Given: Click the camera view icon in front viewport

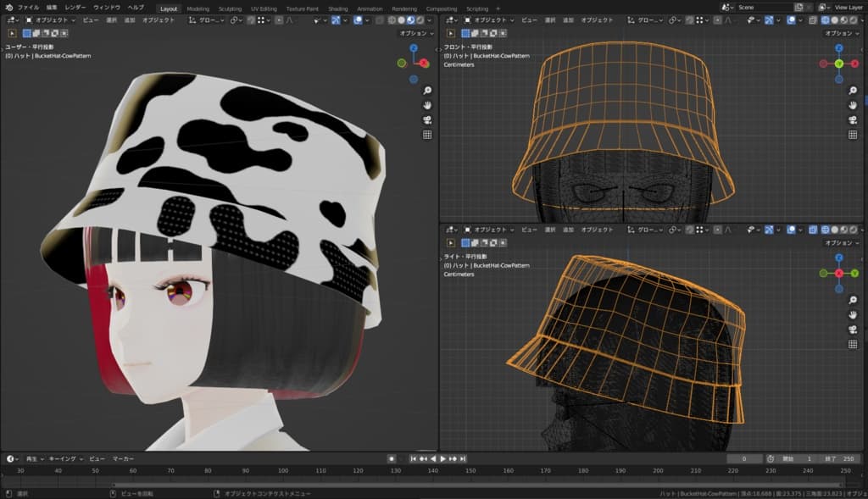Looking at the screenshot, I should (854, 119).
